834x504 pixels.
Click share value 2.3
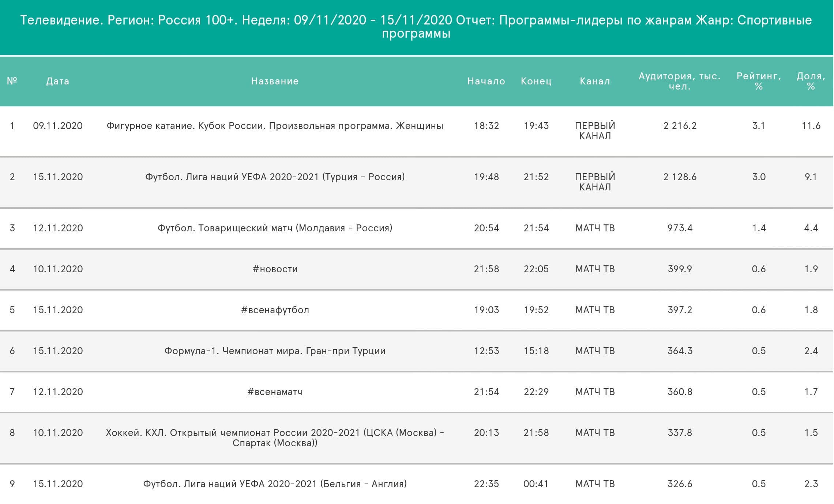(811, 484)
